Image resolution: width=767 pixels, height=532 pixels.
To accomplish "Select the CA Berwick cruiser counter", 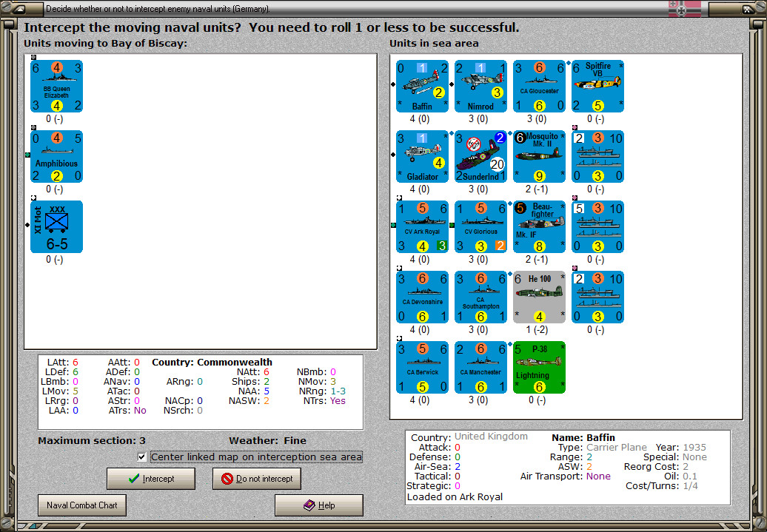I will click(422, 367).
